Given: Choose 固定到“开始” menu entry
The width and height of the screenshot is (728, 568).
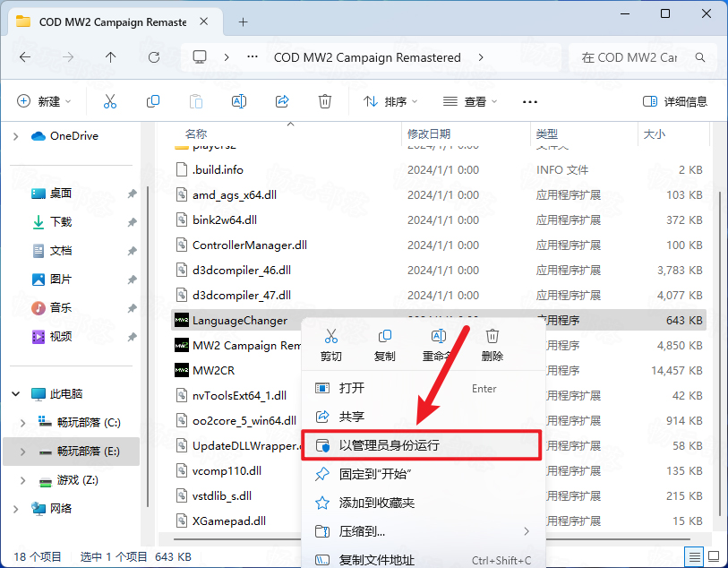Looking at the screenshot, I should pos(423,474).
